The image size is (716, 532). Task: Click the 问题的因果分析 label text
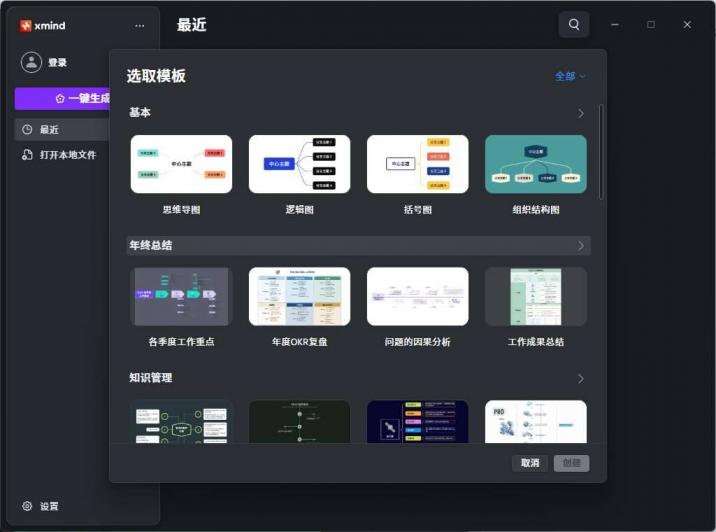point(418,342)
